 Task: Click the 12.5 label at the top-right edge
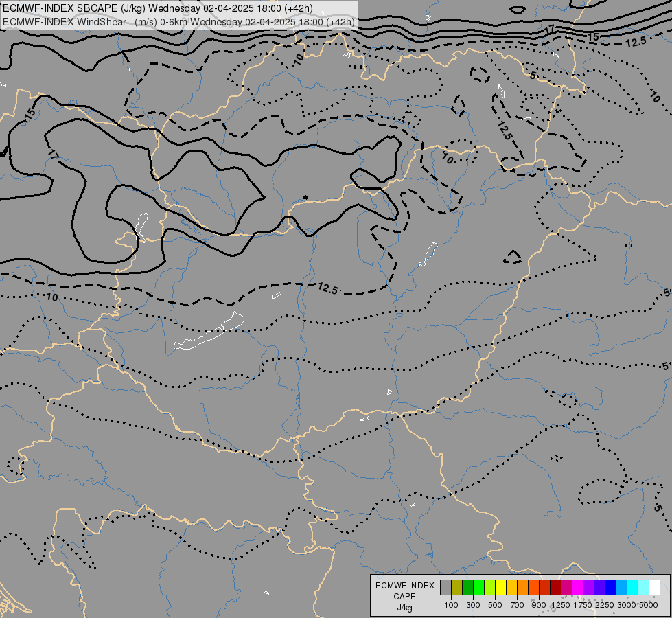tap(636, 42)
